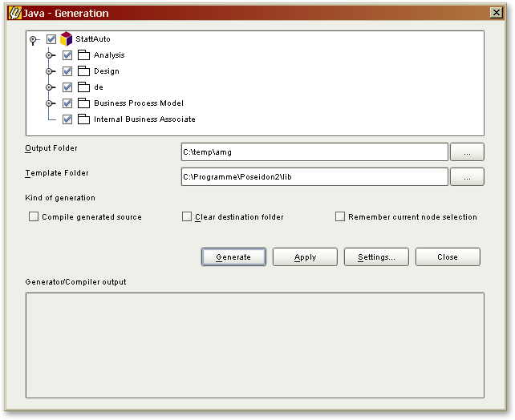This screenshot has height=420, width=515.
Task: Click the Business Process Model folder icon
Action: [83, 103]
